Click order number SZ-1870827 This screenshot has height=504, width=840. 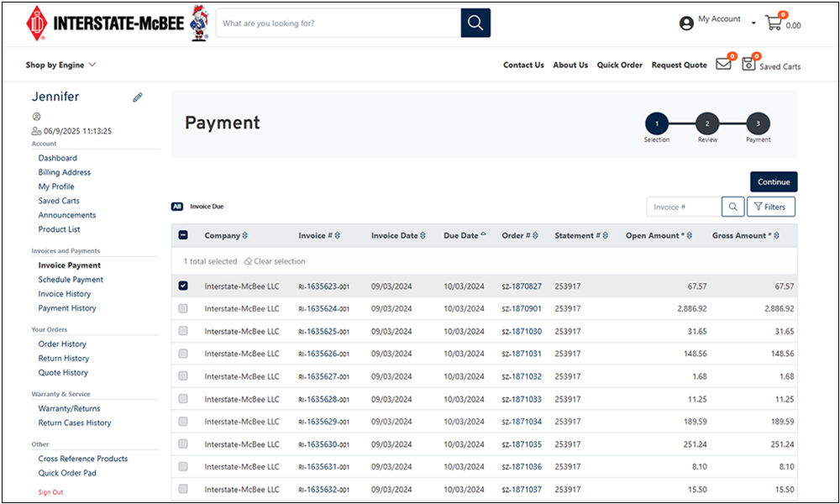[x=522, y=286]
